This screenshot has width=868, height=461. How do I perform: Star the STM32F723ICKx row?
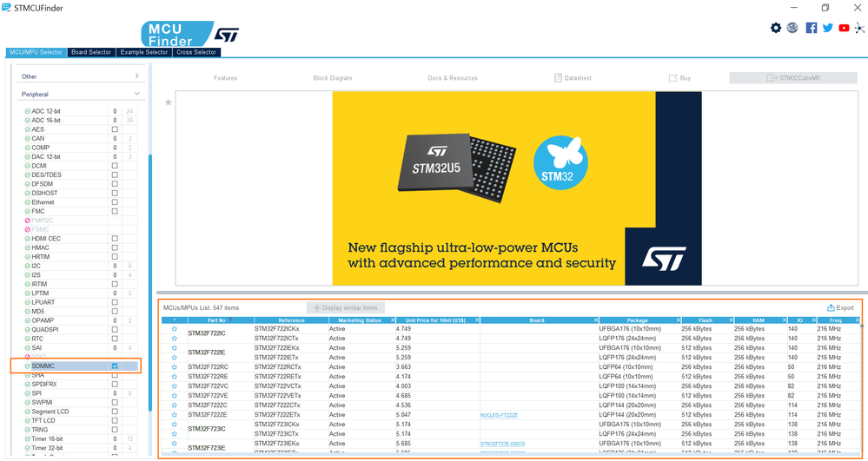(175, 425)
